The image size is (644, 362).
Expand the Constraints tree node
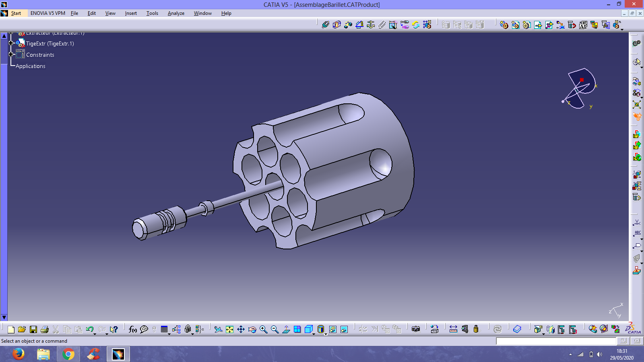[11, 54]
